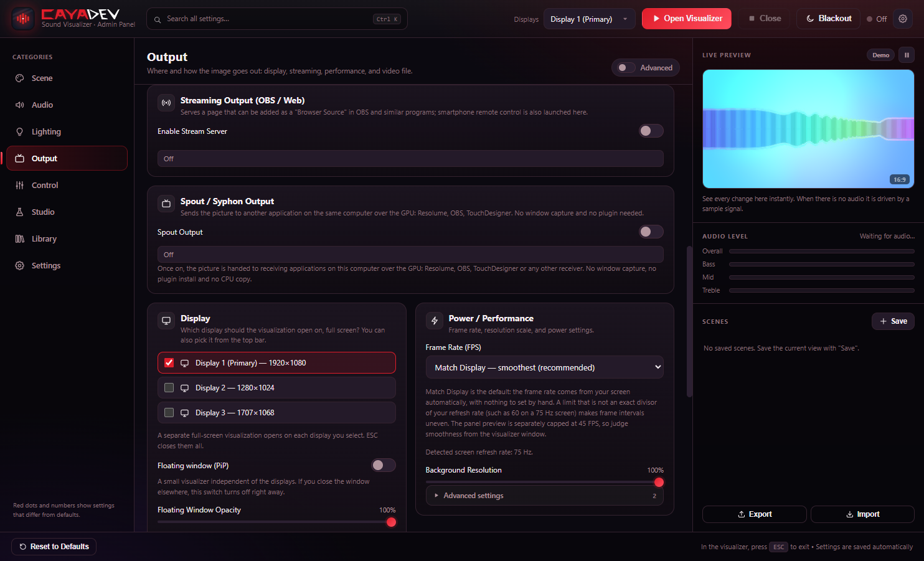The image size is (924, 561).
Task: Turn on the Spout Output switch
Action: [x=651, y=232]
